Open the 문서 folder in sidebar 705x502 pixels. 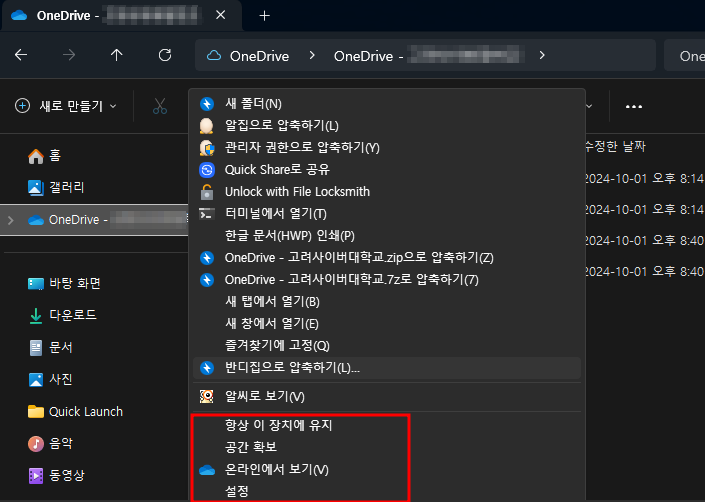click(x=50, y=347)
